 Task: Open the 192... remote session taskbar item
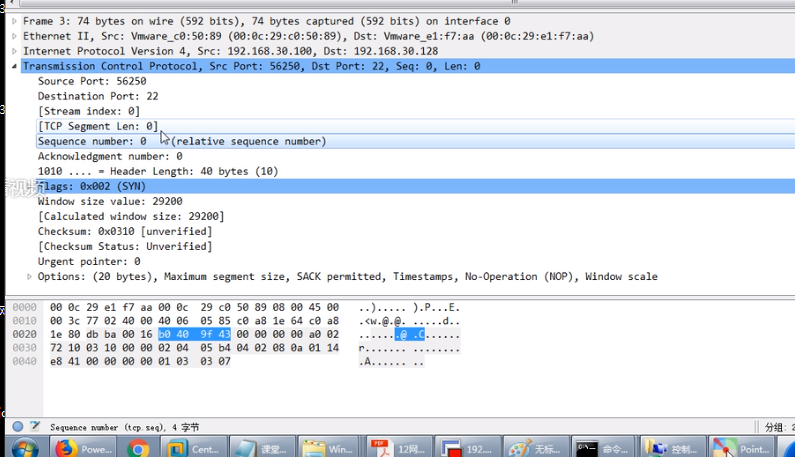tap(467, 447)
